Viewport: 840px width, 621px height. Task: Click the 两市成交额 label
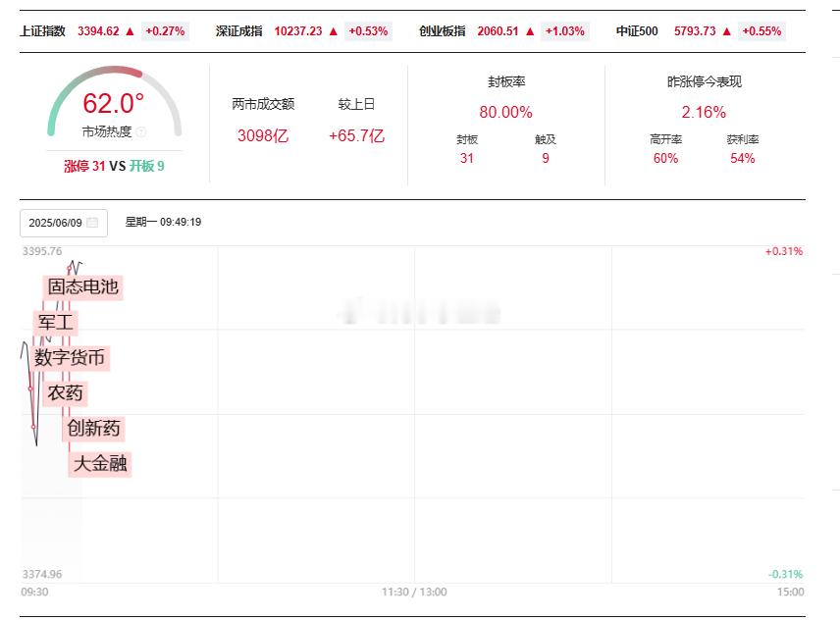pos(263,104)
